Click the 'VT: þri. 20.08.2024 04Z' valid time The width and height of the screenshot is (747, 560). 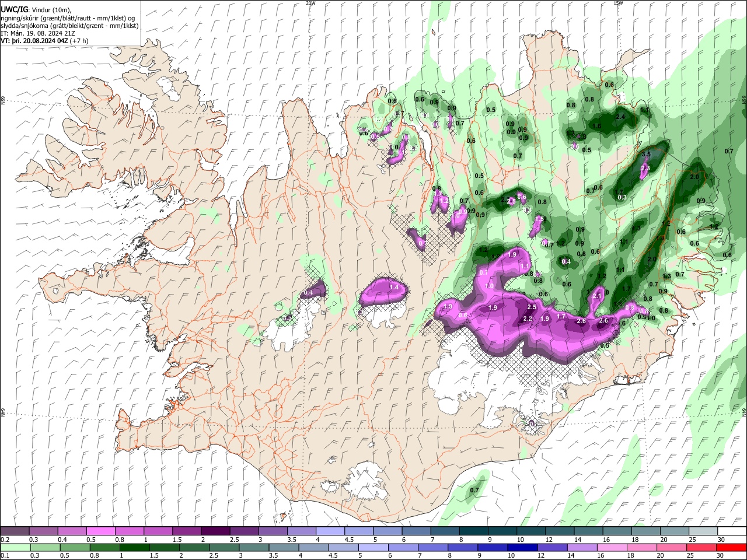click(x=34, y=41)
